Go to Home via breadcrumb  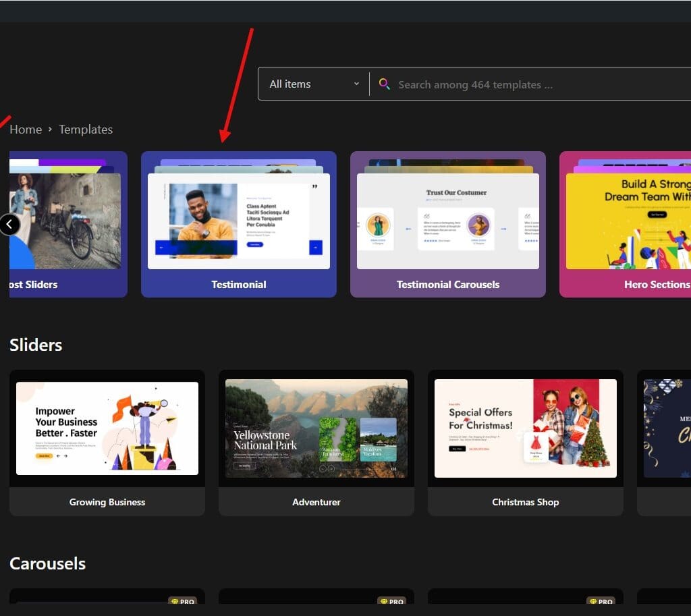tap(26, 130)
